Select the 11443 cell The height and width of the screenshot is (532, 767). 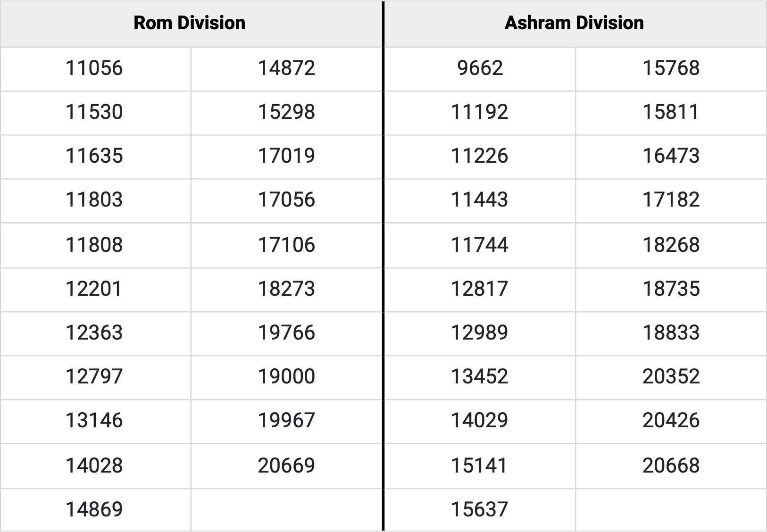tap(480, 201)
